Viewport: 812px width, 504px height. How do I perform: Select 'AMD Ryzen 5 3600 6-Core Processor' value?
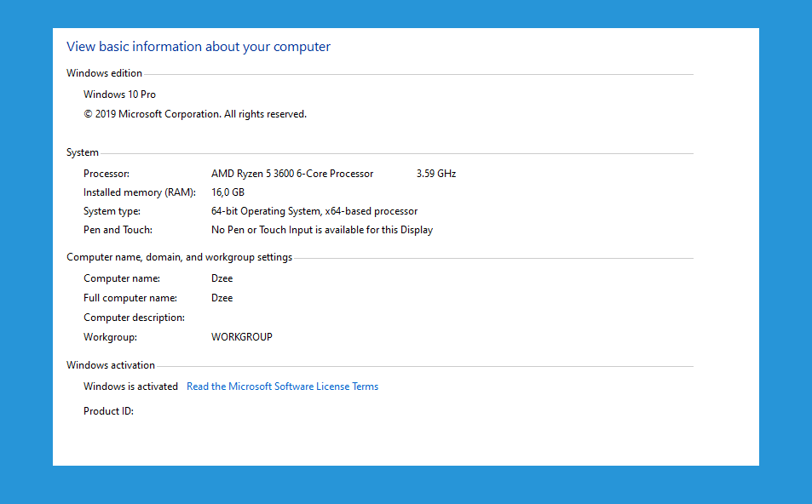click(x=292, y=174)
